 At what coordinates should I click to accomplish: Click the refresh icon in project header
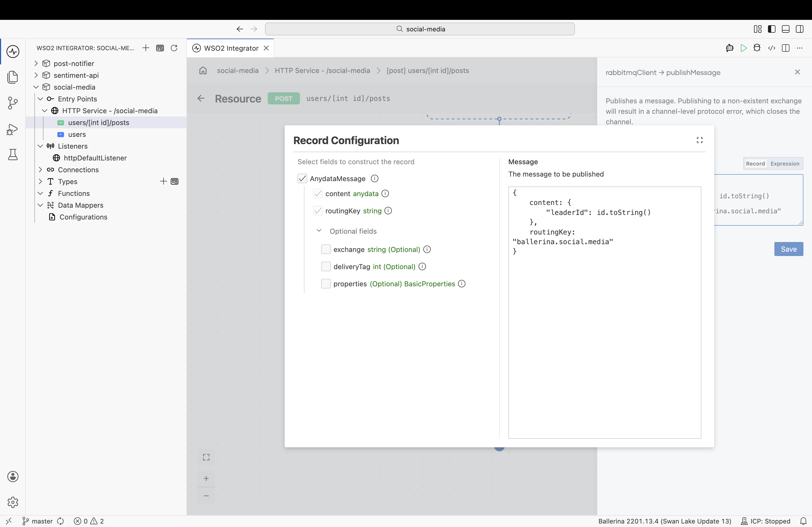click(x=174, y=48)
